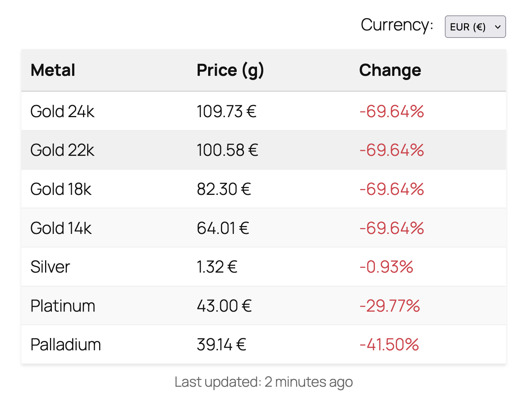Select the Metal column header

click(x=52, y=70)
